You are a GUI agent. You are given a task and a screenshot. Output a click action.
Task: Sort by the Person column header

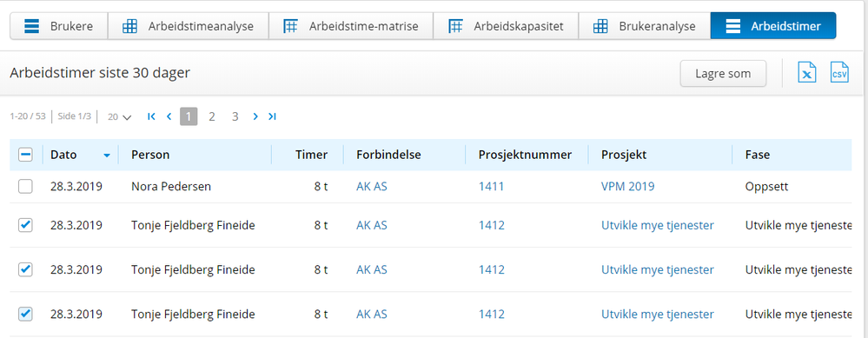tap(150, 155)
